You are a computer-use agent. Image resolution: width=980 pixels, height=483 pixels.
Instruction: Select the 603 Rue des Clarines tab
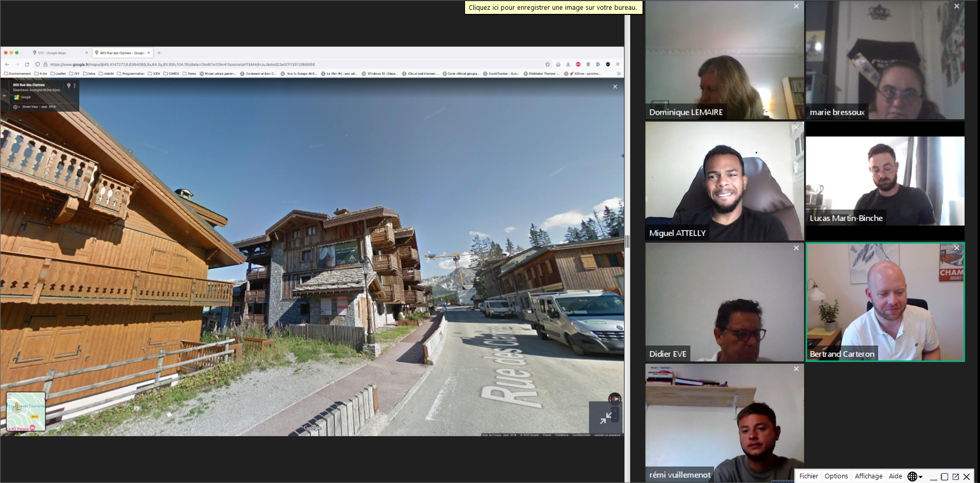pos(122,53)
